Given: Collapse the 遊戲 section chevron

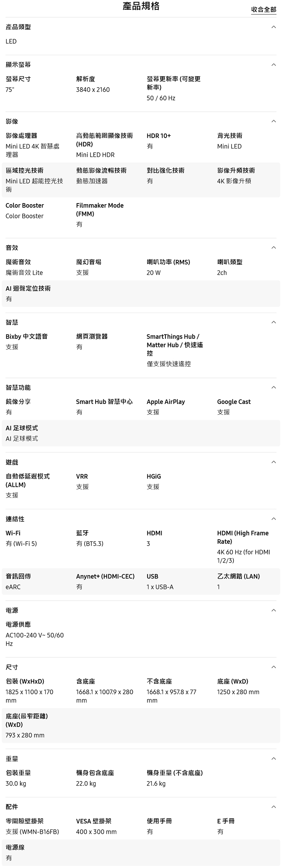Looking at the screenshot, I should [273, 462].
